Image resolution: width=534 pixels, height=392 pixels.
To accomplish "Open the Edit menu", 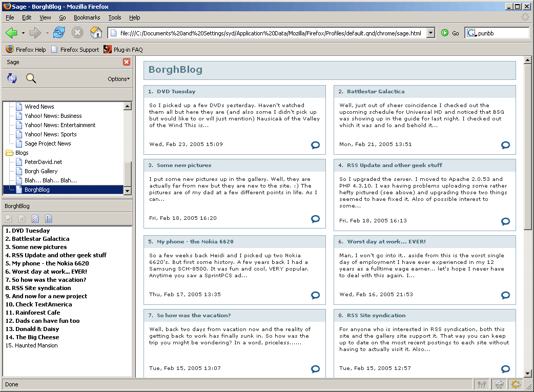I will pyautogui.click(x=27, y=17).
